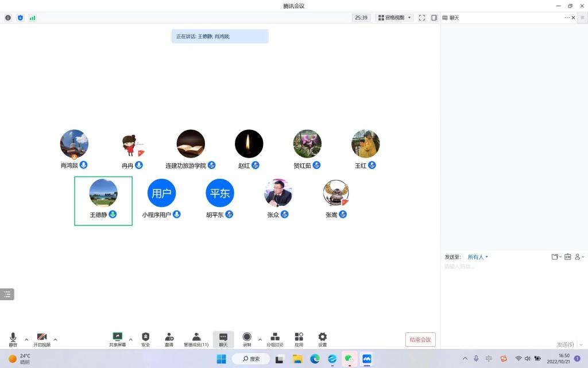Open 管理成员(11) participant management
The width and height of the screenshot is (588, 368).
pos(196,339)
